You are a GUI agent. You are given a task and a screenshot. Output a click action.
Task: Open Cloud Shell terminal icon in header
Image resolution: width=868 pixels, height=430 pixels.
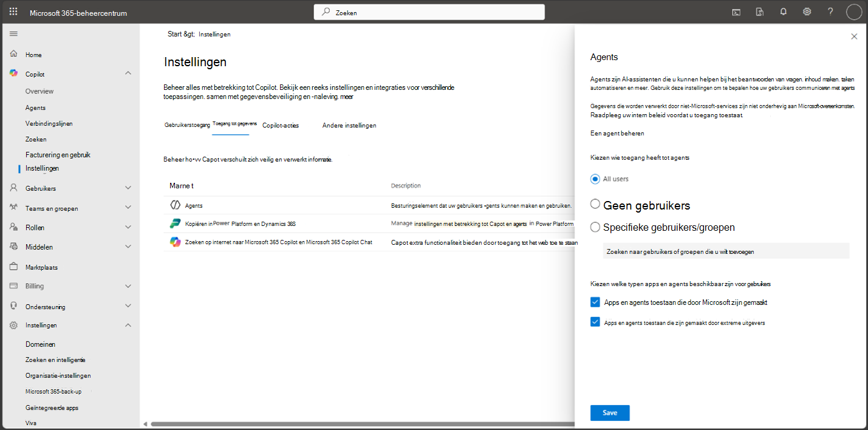point(736,12)
